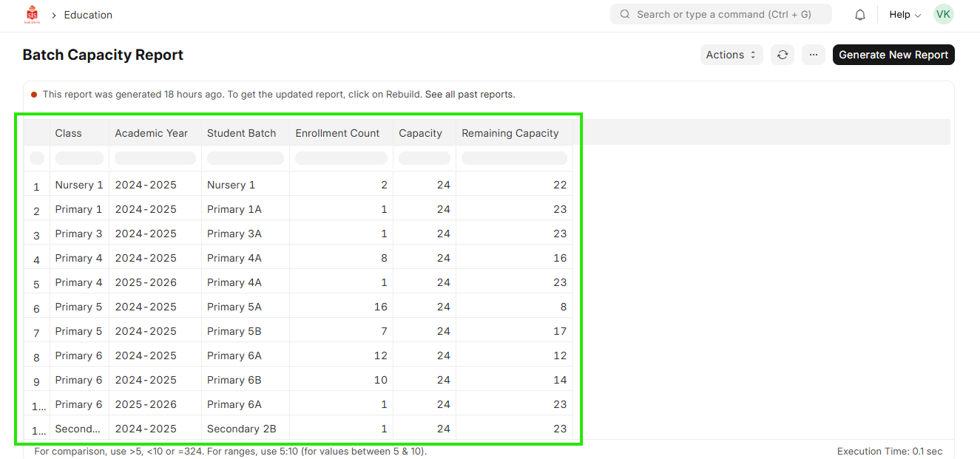
Task: Sort by Capacity column header
Action: coord(420,133)
